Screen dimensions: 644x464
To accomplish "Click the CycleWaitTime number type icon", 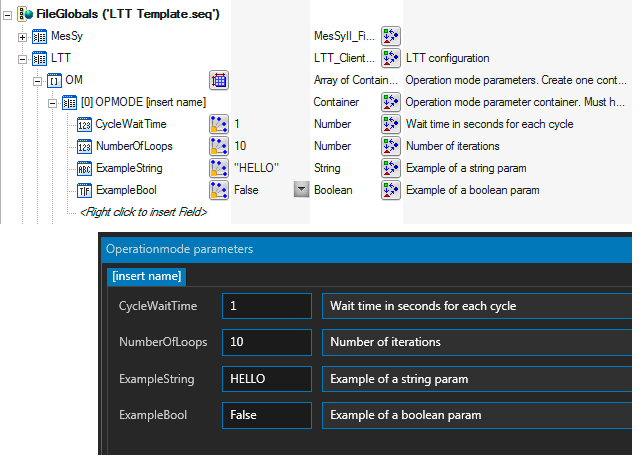I will click(85, 124).
